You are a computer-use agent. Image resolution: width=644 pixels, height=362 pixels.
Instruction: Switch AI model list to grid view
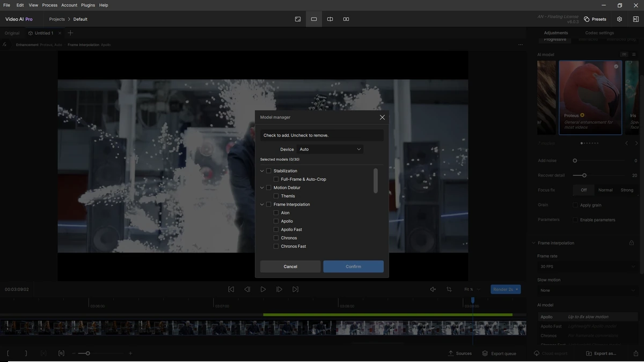pos(624,54)
